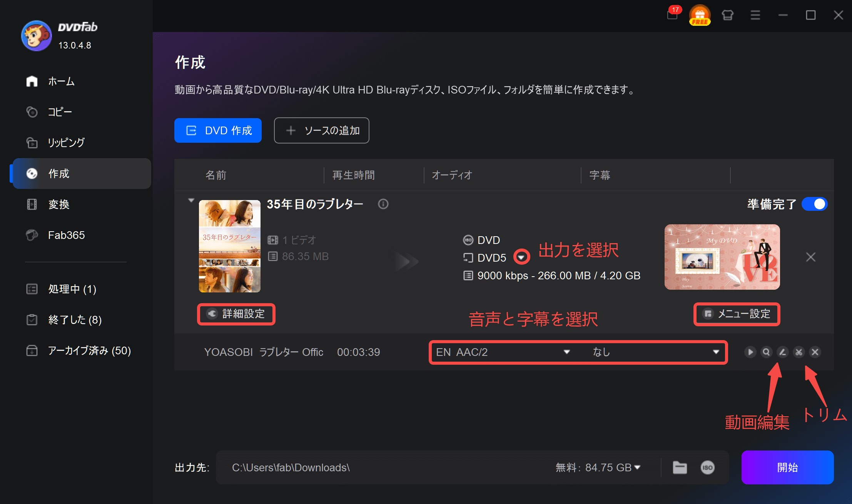Click the magnifier info icon in track row
Viewport: 852px width, 504px height.
(766, 352)
